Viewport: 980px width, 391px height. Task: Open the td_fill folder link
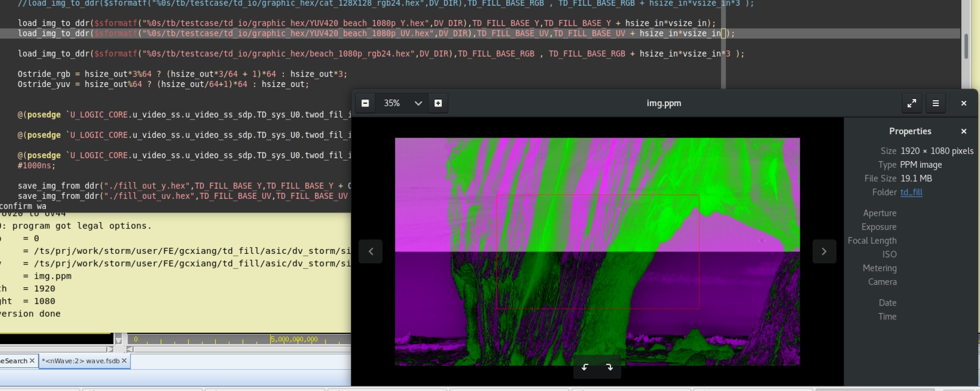click(911, 192)
